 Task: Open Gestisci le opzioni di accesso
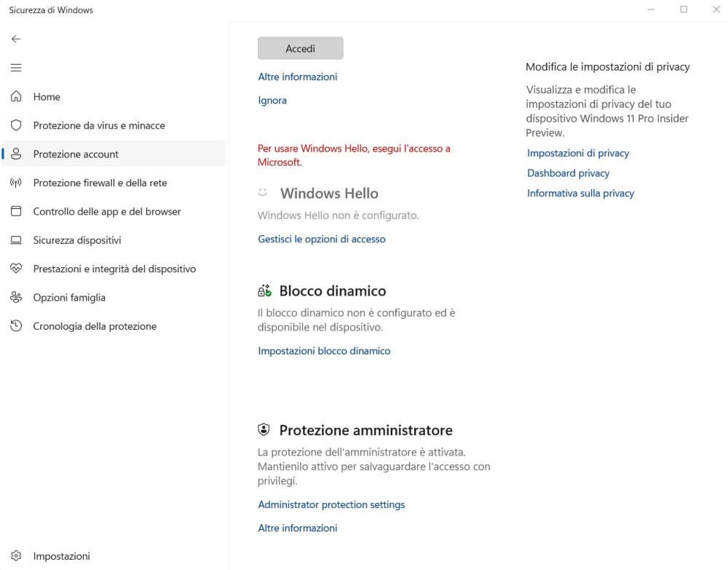[x=322, y=239]
